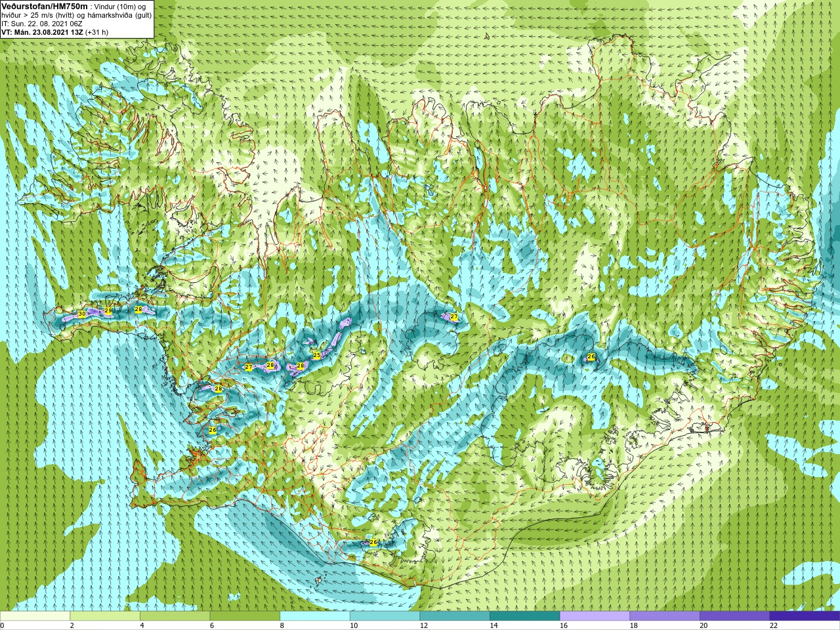Viewport: 840px width, 630px height.
Task: Click the yellow 25 gust label
Action: point(317,355)
